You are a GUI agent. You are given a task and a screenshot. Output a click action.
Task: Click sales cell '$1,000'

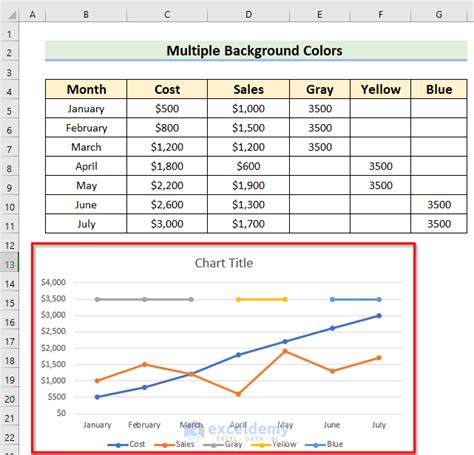pos(248,108)
